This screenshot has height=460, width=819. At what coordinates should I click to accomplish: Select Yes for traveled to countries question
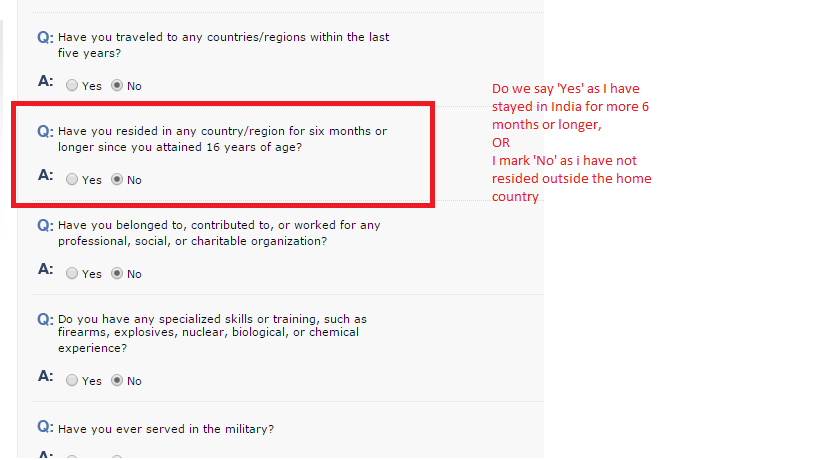[x=72, y=86]
